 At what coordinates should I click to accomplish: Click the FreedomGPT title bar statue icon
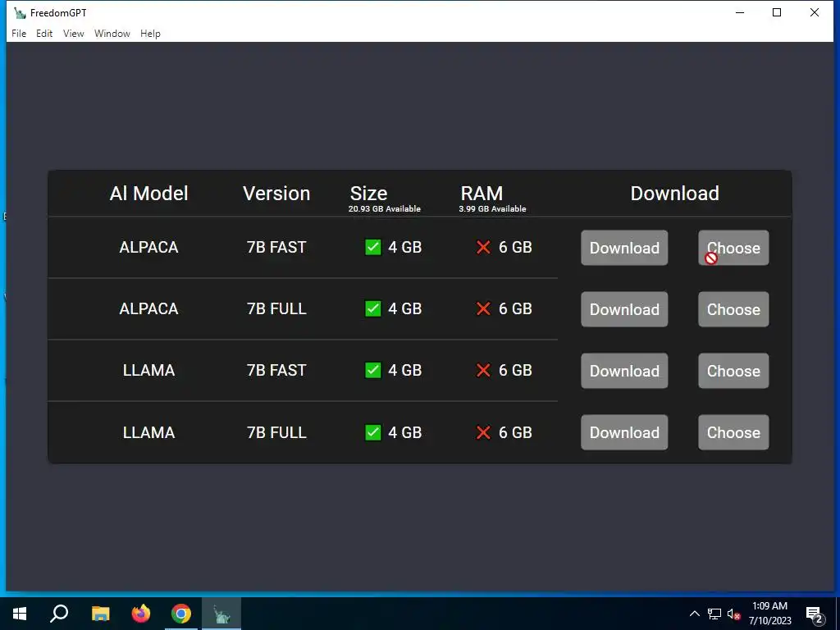click(20, 13)
